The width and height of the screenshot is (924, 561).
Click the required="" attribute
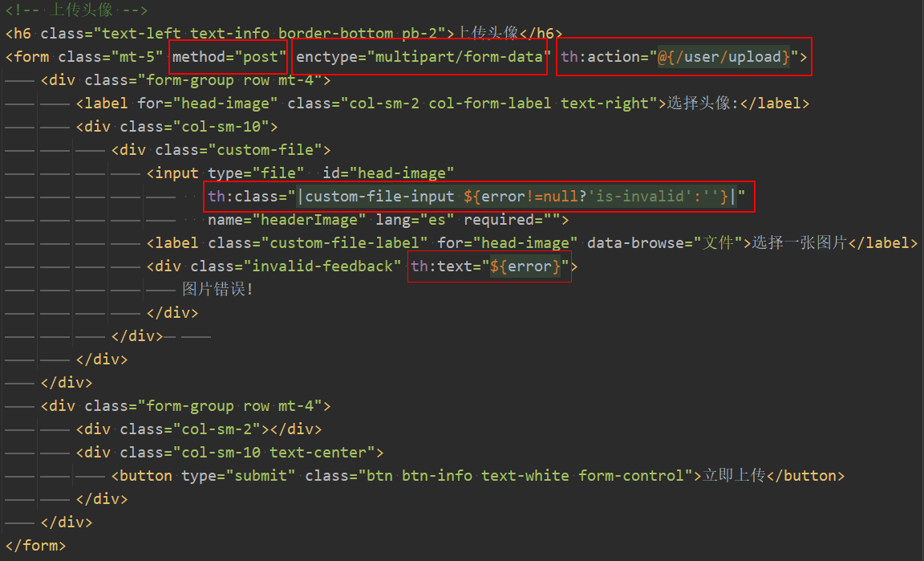coord(512,220)
